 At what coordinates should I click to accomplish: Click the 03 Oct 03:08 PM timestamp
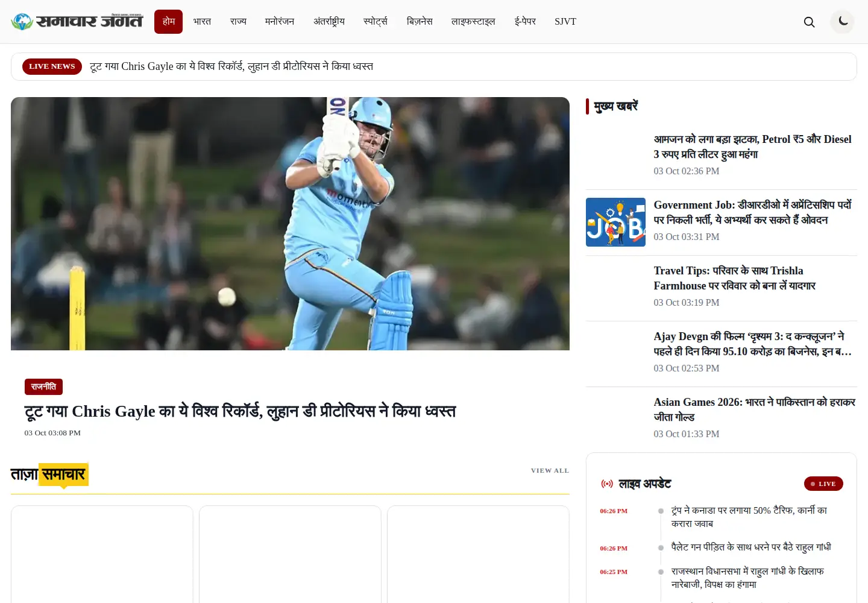52,433
